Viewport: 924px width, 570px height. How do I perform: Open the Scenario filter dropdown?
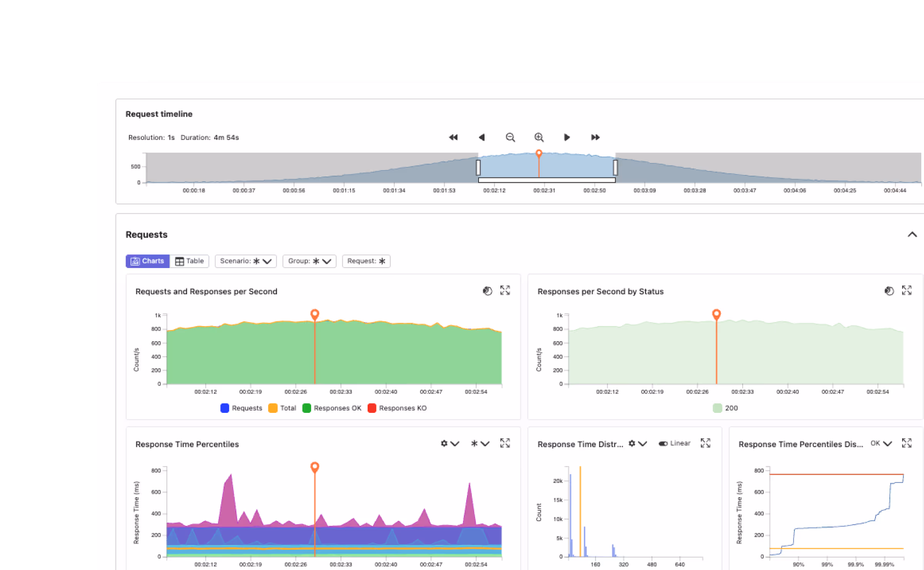pos(246,261)
